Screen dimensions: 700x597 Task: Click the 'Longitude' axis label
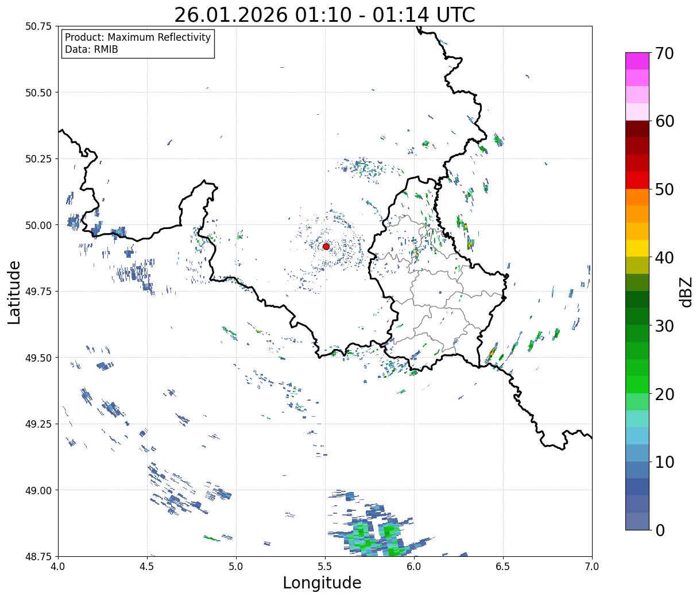(322, 583)
